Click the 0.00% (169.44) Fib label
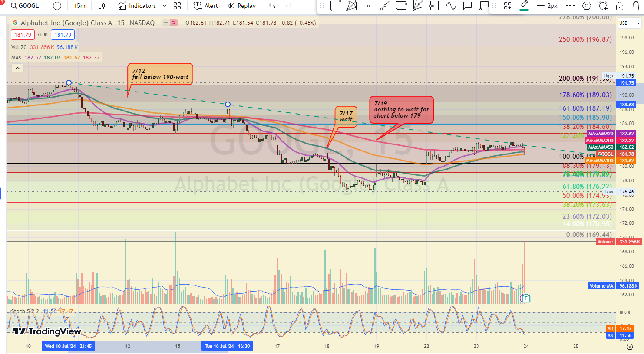644x354 pixels. (588, 235)
